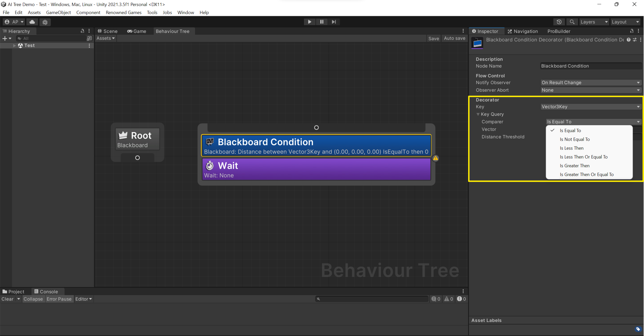644x336 pixels.
Task: Toggle the Inspector lock icon
Action: [631, 31]
